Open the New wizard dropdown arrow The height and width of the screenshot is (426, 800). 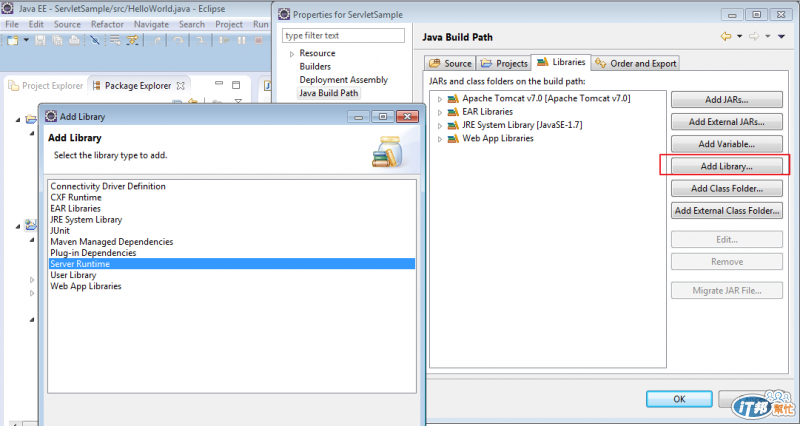tap(26, 40)
